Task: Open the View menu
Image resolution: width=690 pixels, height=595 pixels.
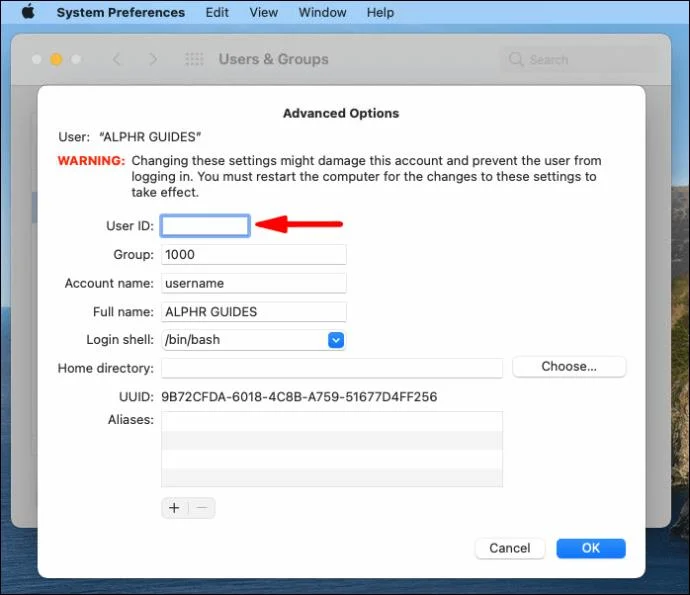Action: (264, 12)
